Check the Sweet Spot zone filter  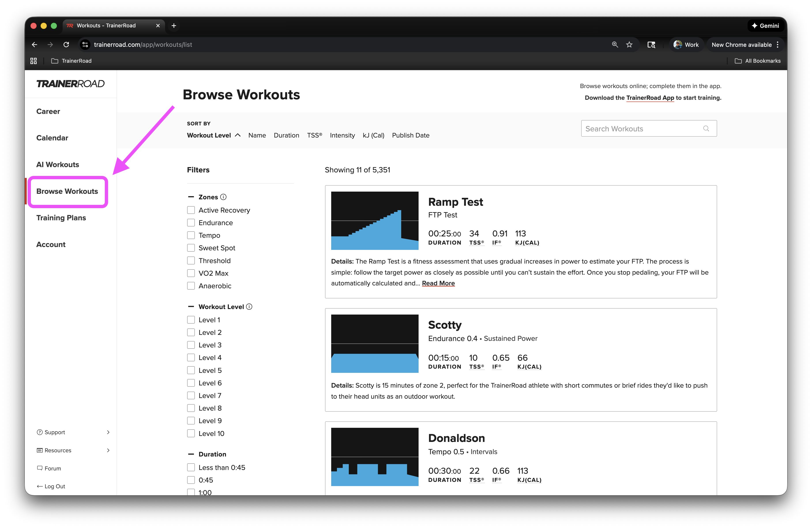click(191, 248)
